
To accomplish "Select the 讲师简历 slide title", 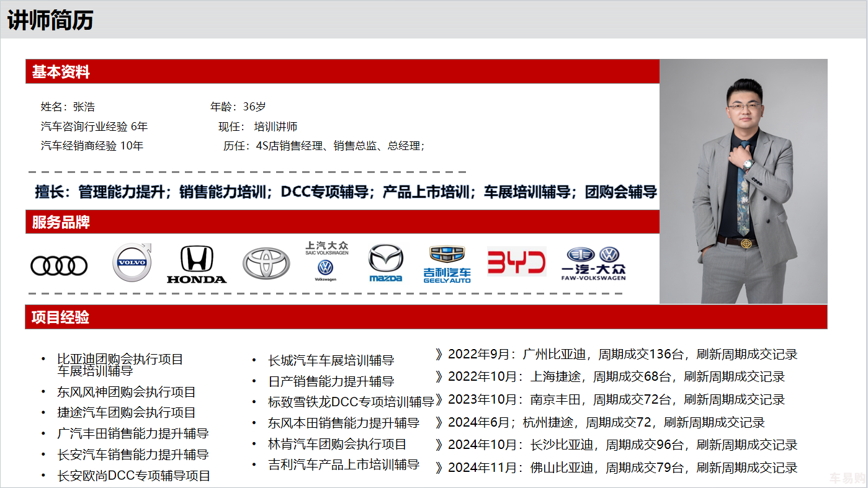I will coord(50,20).
